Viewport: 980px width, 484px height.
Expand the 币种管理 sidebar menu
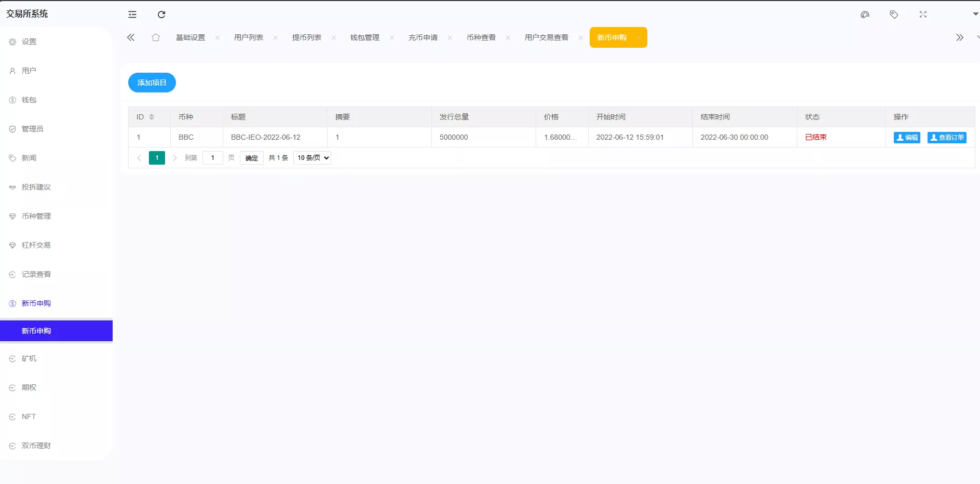tap(36, 216)
